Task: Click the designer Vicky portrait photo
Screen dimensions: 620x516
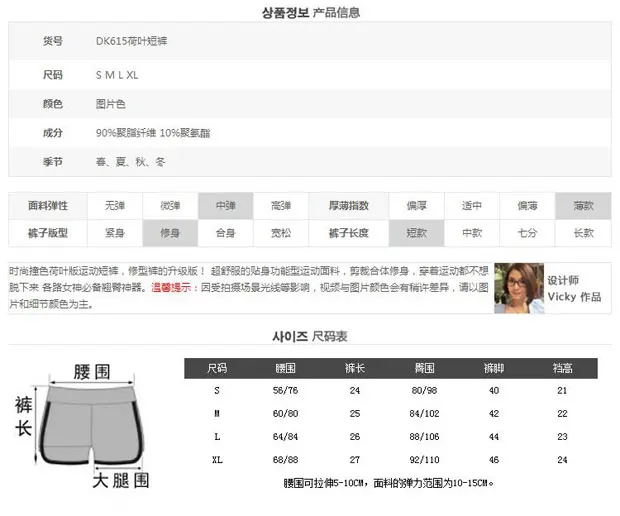Action: click(x=519, y=288)
